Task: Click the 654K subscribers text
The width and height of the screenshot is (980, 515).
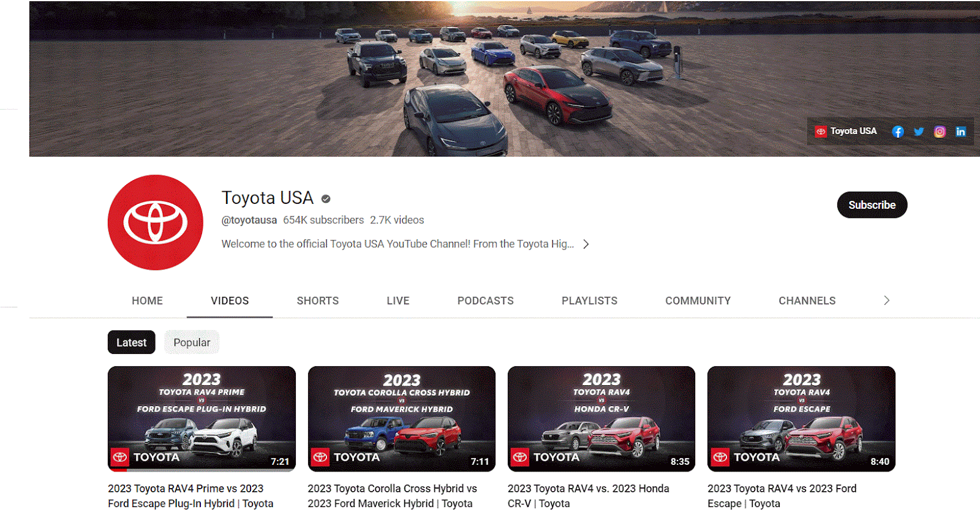Action: (323, 220)
